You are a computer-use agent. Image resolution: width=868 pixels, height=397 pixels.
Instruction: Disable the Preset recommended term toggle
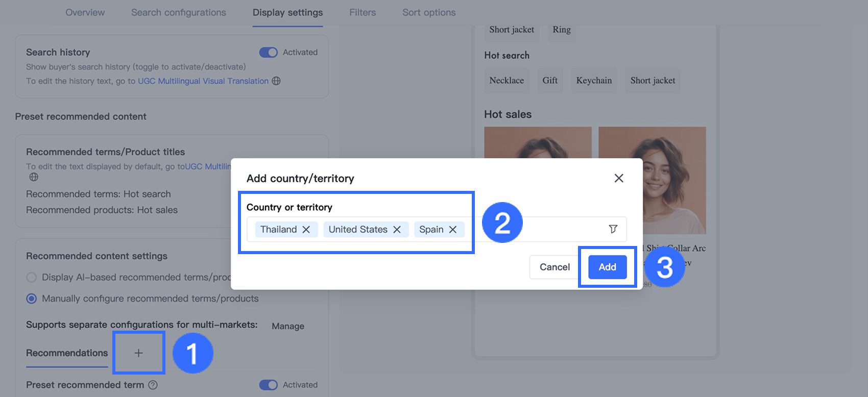coord(268,385)
